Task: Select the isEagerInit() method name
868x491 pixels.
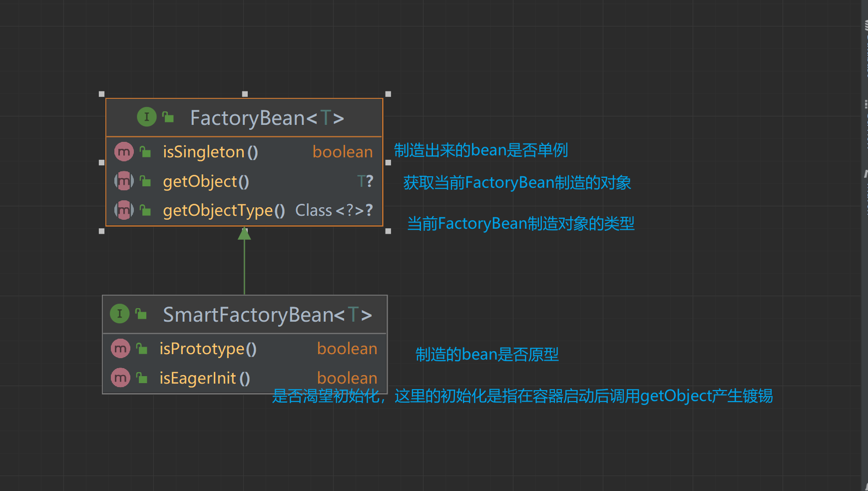Action: (x=205, y=378)
